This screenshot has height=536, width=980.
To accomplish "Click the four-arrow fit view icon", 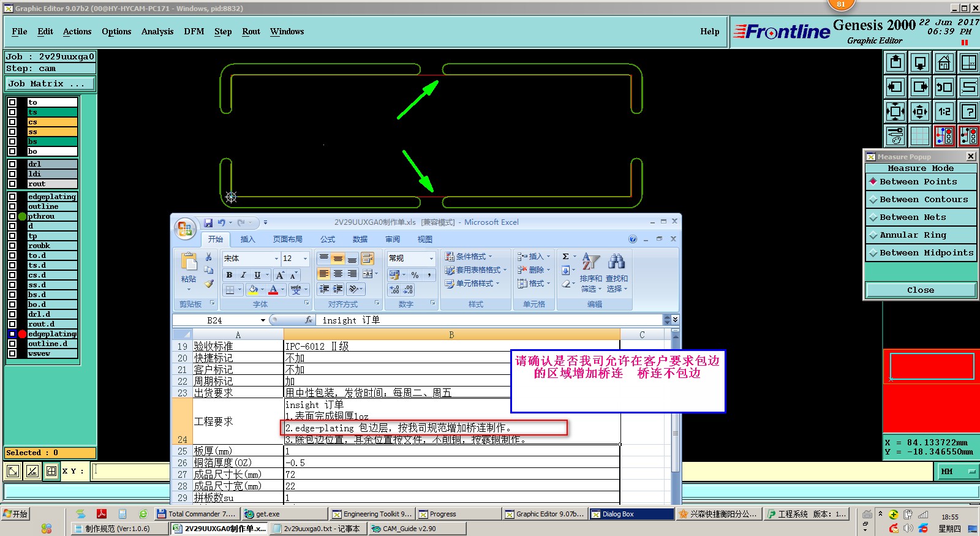I will 895,111.
